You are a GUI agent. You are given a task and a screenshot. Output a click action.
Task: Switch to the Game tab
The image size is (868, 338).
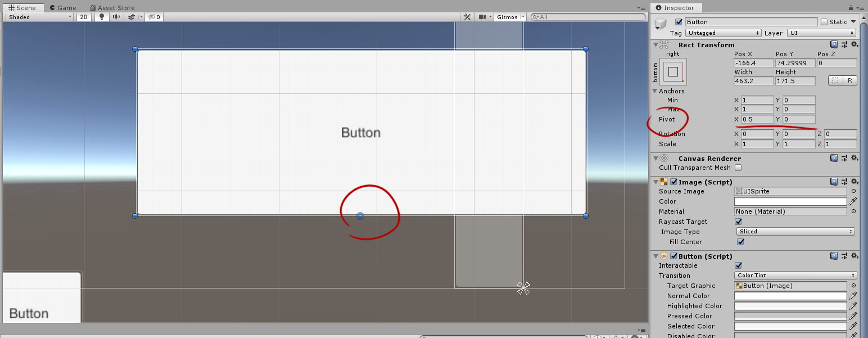click(62, 8)
